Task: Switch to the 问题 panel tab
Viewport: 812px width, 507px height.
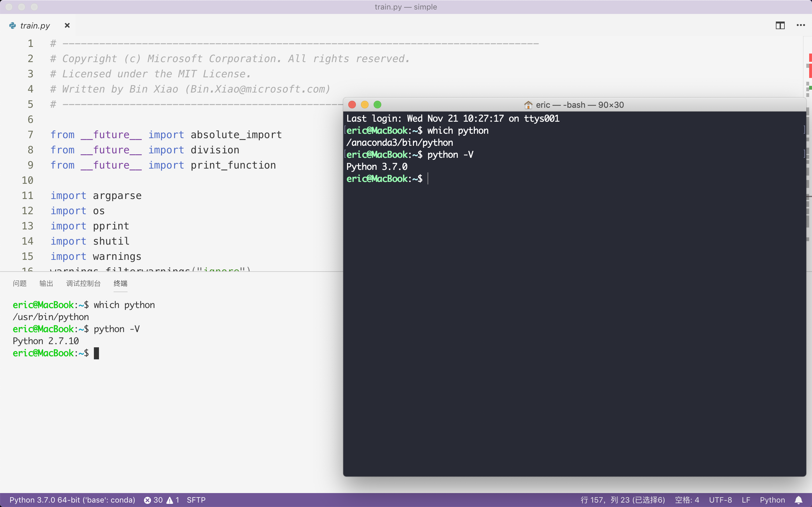Action: tap(19, 283)
